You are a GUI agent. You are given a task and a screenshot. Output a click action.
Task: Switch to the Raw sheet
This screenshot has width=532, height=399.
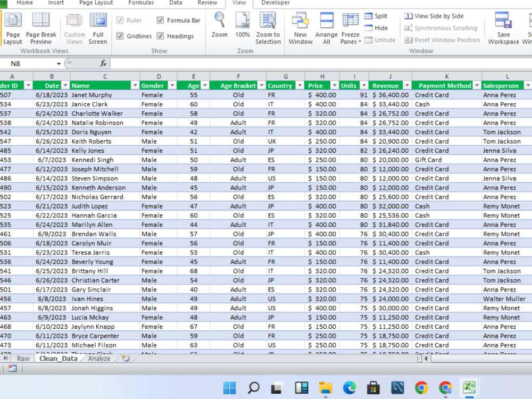[23, 359]
